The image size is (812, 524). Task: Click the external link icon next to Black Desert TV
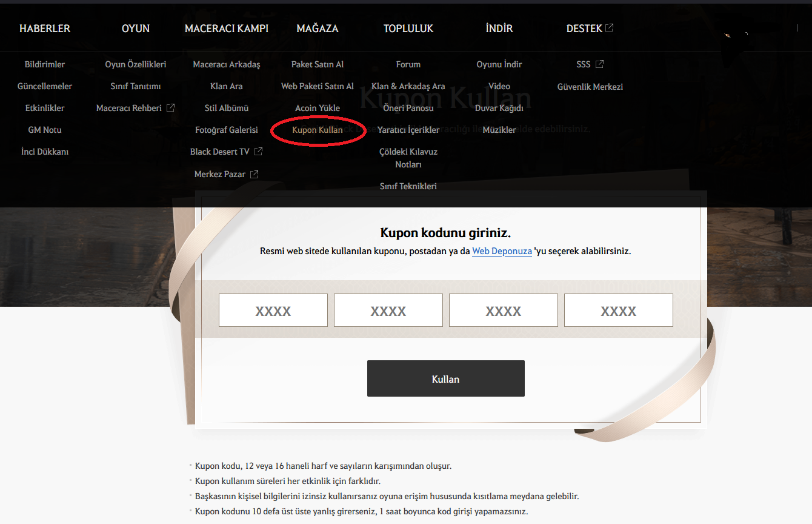(x=259, y=151)
